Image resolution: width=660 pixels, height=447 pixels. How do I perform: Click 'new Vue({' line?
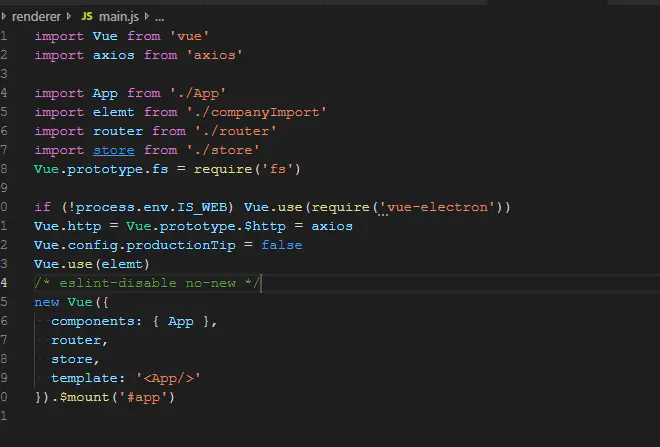pos(71,302)
